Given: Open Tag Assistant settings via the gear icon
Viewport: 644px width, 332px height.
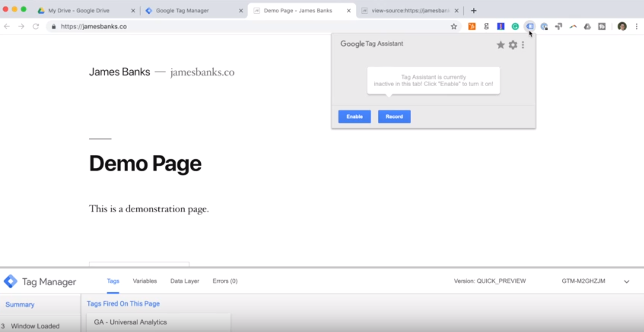Looking at the screenshot, I should (512, 45).
